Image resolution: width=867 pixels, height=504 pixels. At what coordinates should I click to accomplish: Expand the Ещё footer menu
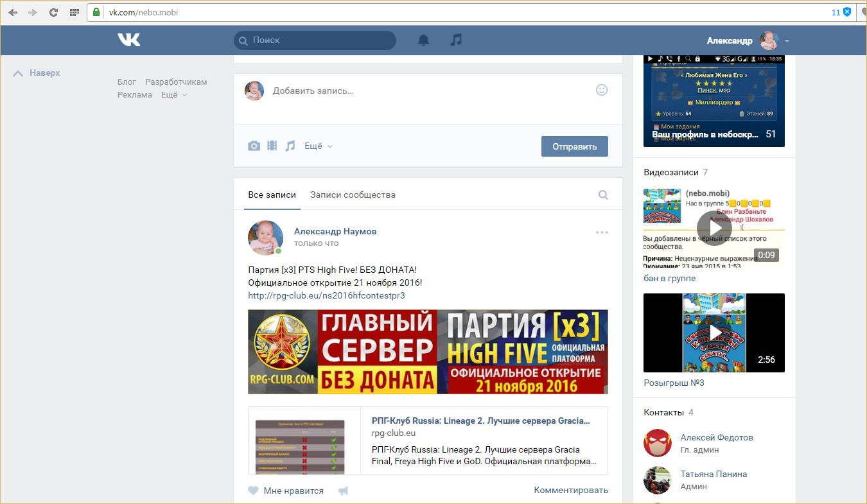point(173,94)
